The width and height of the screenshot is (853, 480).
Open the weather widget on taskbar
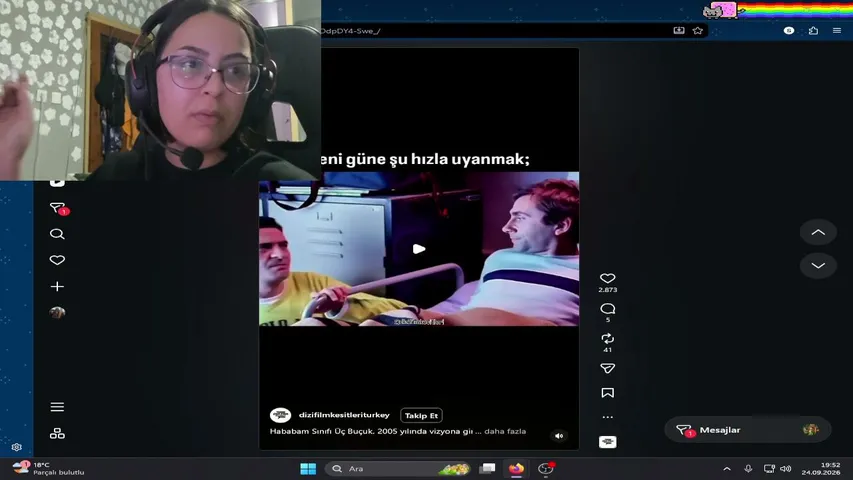[49, 469]
